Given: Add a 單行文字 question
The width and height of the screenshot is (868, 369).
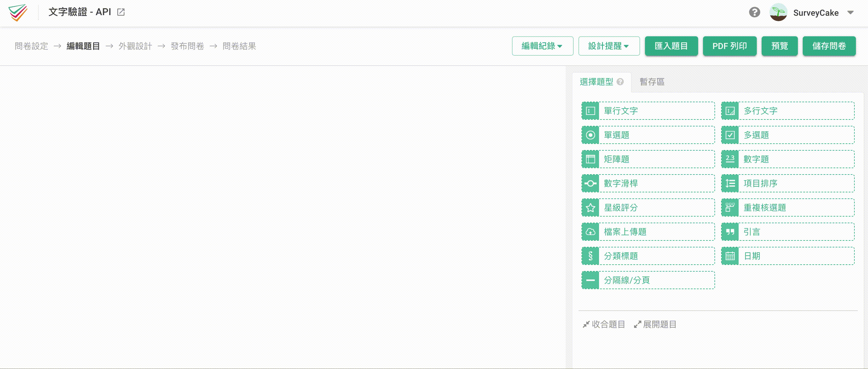Looking at the screenshot, I should point(648,111).
